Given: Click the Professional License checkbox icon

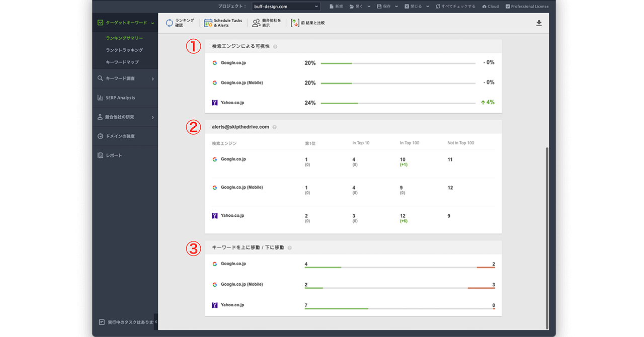Looking at the screenshot, I should click(507, 7).
